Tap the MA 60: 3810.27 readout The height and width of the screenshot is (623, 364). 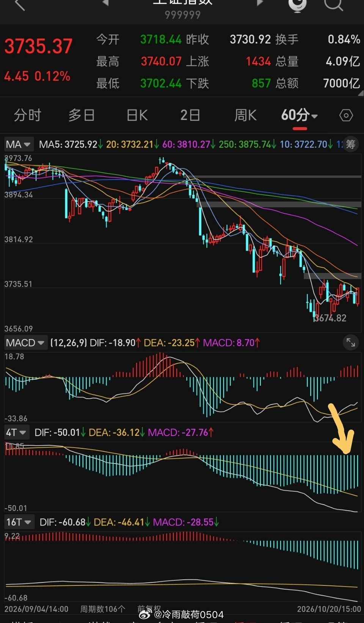(x=189, y=144)
